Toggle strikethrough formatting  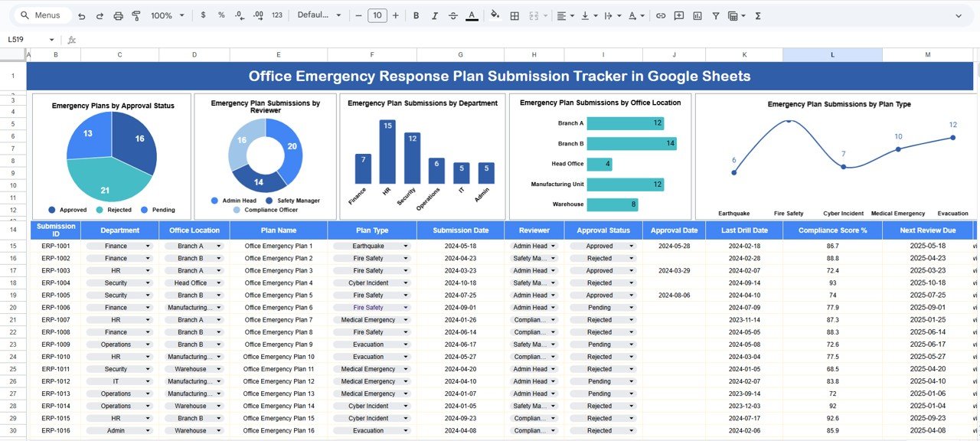tap(453, 15)
